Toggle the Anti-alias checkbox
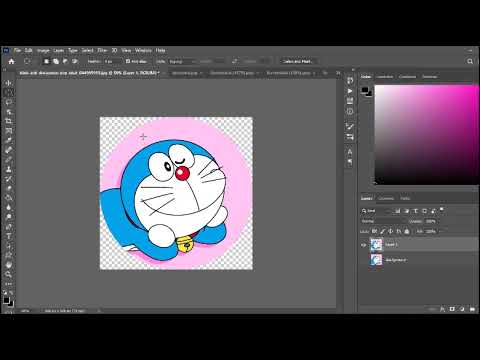 (128, 61)
